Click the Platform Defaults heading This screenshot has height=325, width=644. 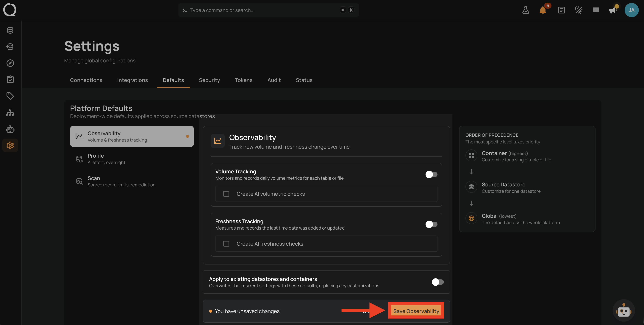click(x=101, y=108)
